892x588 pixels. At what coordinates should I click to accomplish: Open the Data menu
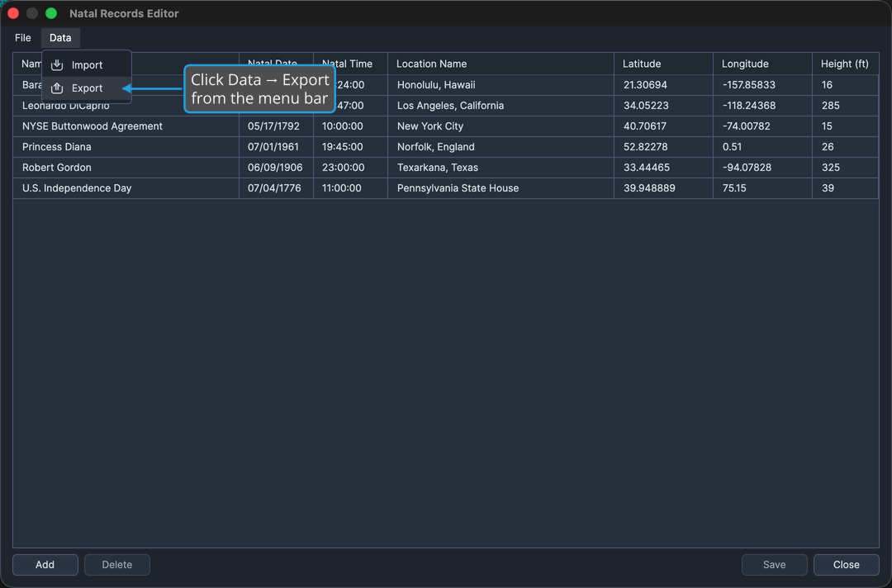pyautogui.click(x=60, y=37)
